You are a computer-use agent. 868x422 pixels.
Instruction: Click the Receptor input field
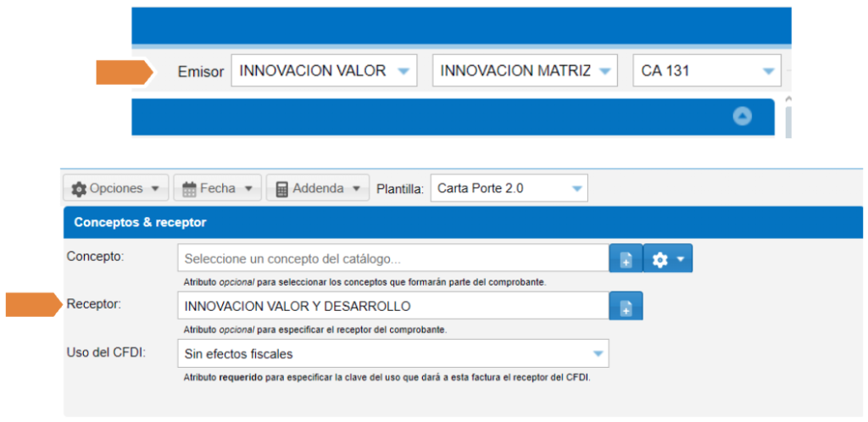393,306
